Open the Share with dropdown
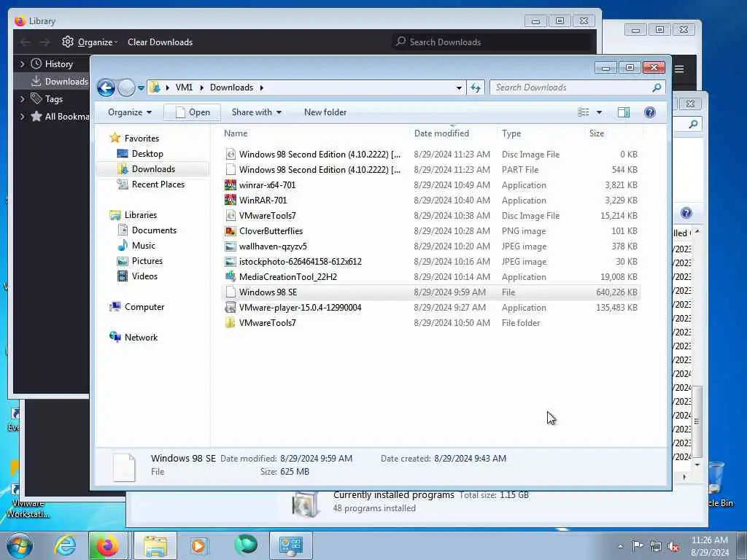The width and height of the screenshot is (747, 560). coord(256,112)
